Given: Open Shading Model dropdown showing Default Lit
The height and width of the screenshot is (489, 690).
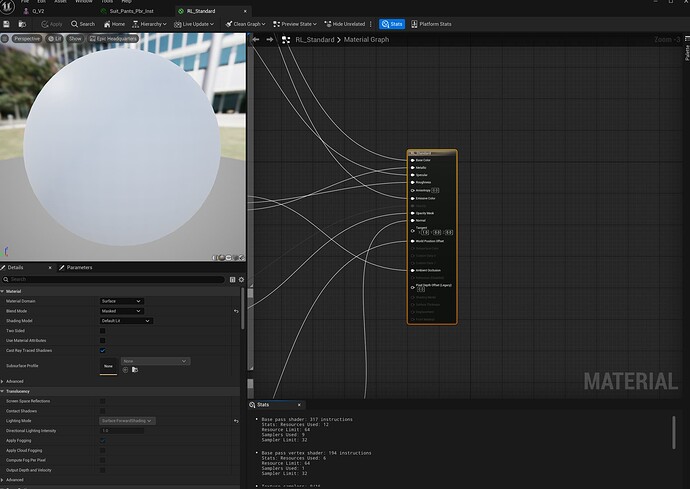Looking at the screenshot, I should pyautogui.click(x=126, y=321).
